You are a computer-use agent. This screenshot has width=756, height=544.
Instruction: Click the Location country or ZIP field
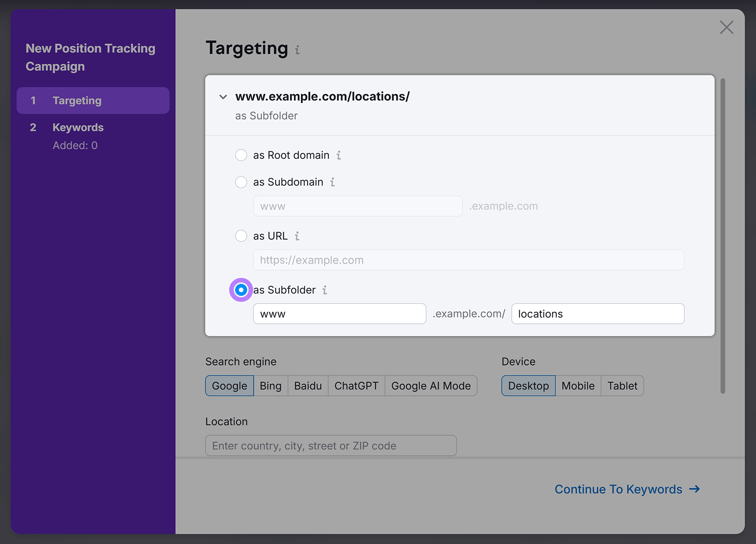331,445
